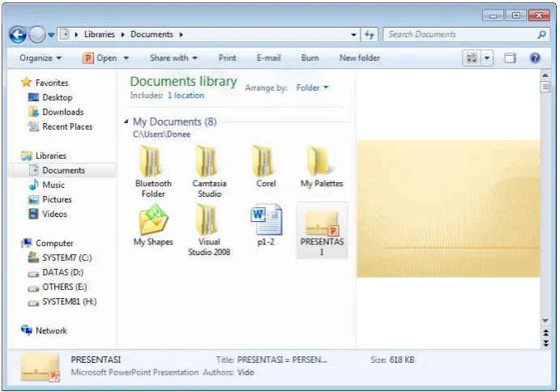Click Burn in the toolbar
The image size is (560, 392).
(310, 58)
